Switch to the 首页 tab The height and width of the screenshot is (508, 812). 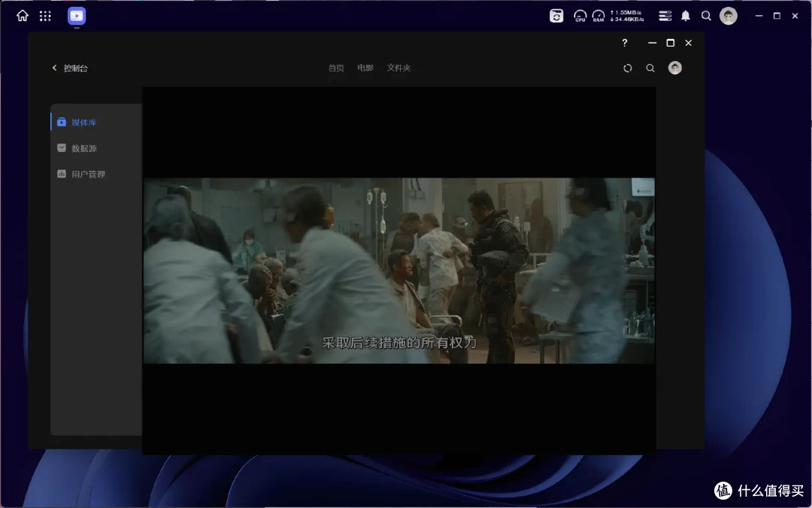point(336,68)
